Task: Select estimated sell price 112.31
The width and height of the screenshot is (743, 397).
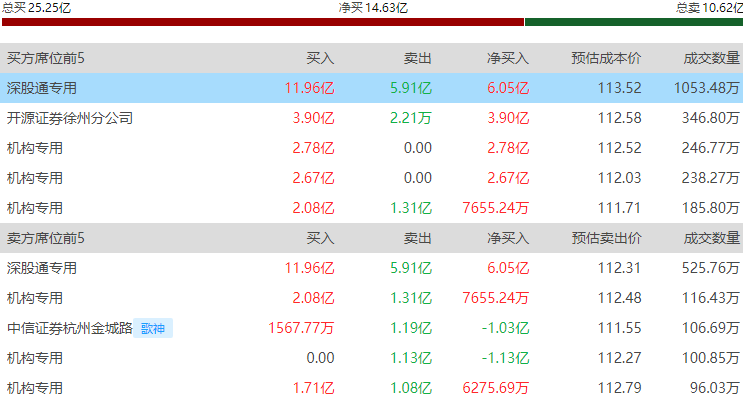Action: (x=619, y=268)
